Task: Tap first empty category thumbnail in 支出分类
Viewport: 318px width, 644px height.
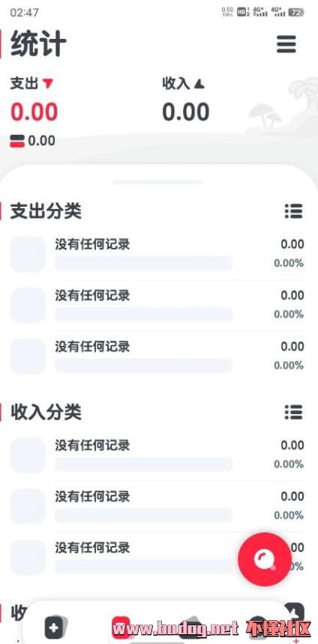Action: click(28, 254)
